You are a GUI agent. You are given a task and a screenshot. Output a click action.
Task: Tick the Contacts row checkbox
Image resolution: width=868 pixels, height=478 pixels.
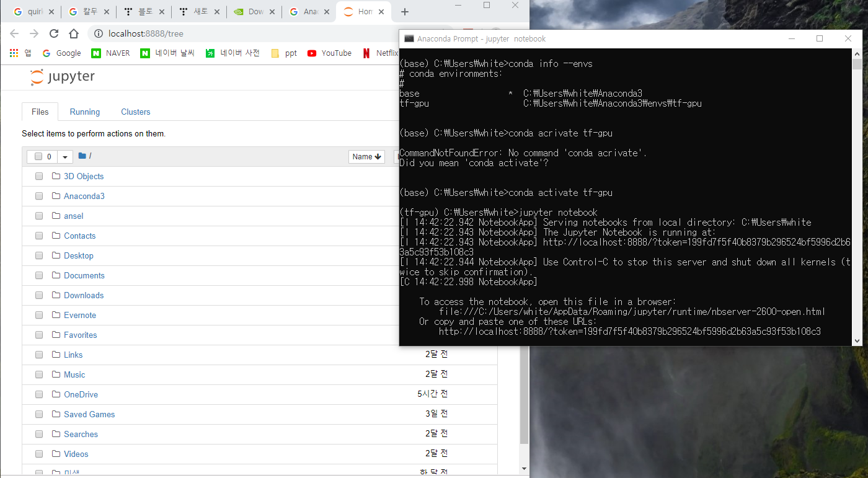pyautogui.click(x=39, y=236)
